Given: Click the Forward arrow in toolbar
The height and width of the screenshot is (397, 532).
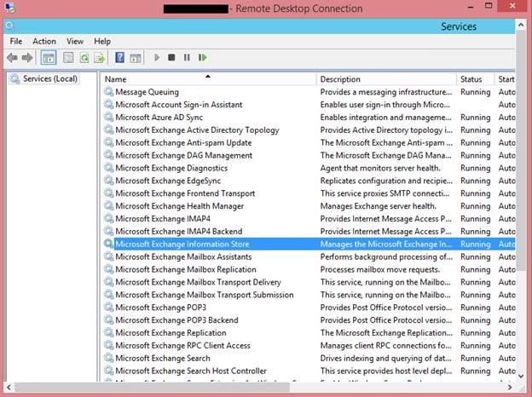Looking at the screenshot, I should point(27,58).
